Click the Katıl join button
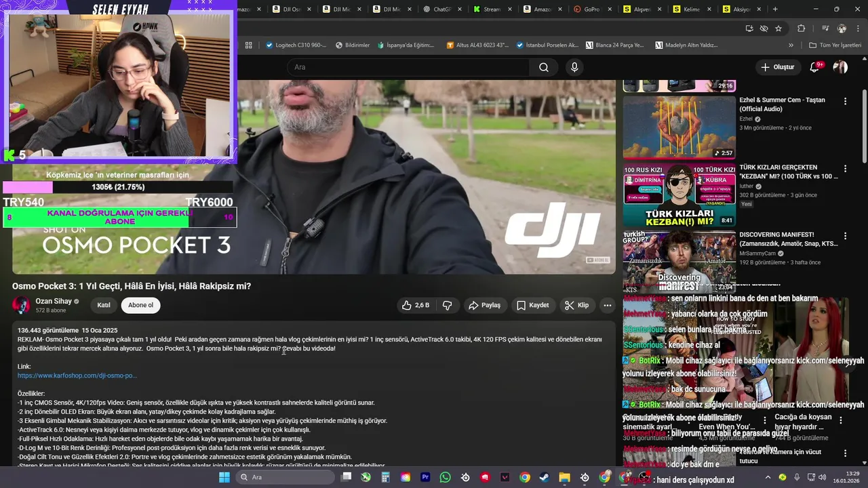This screenshot has width=868, height=488. 104,305
